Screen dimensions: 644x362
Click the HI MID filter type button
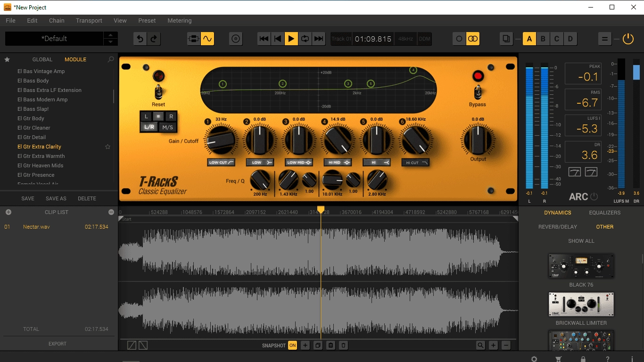[339, 163]
